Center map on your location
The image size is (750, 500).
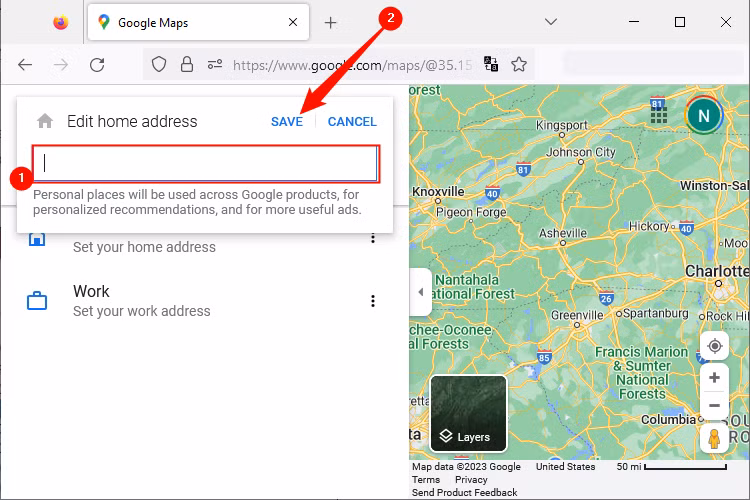[x=714, y=346]
